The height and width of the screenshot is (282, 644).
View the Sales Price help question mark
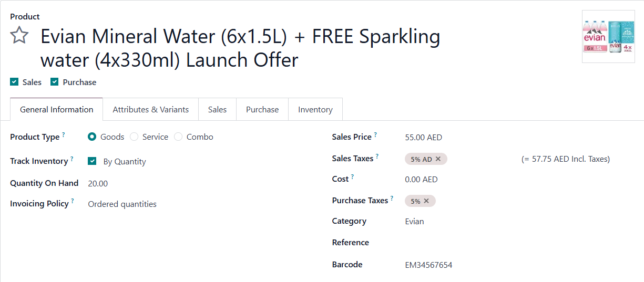pos(375,135)
